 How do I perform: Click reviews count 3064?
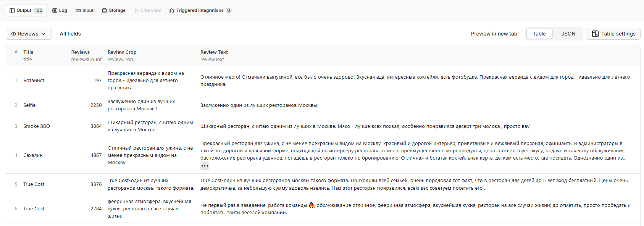96,126
